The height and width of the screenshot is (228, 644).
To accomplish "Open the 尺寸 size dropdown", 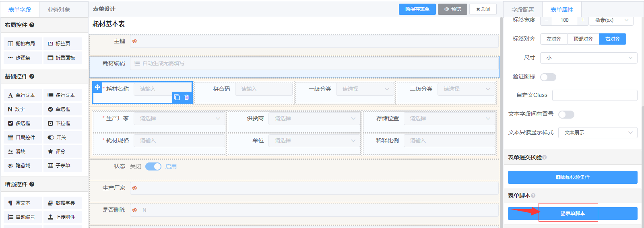I will tap(588, 58).
